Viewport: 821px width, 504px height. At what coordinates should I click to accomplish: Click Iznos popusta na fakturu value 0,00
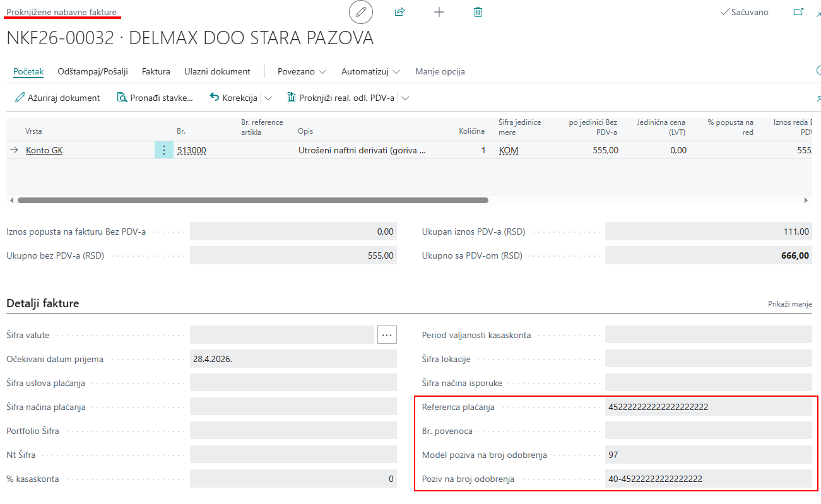[293, 231]
